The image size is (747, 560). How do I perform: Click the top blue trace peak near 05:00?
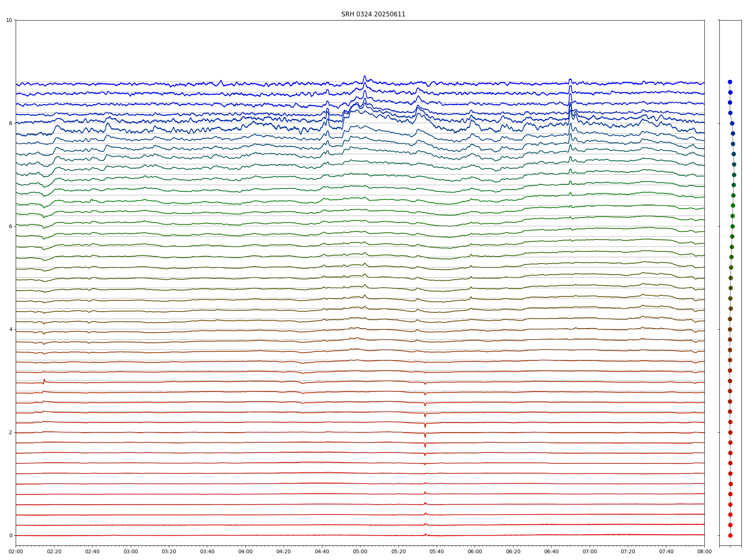tap(365, 76)
